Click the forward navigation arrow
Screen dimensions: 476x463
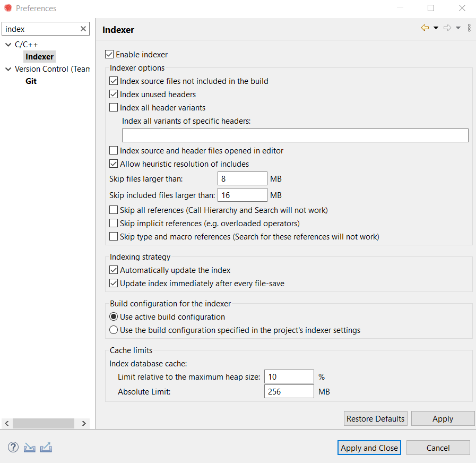click(446, 27)
